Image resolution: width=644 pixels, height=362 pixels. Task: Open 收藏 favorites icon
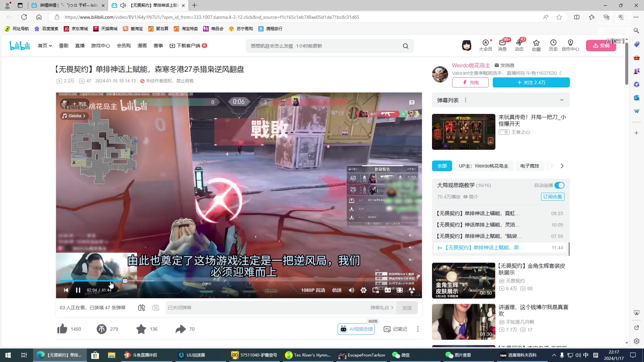click(x=536, y=45)
